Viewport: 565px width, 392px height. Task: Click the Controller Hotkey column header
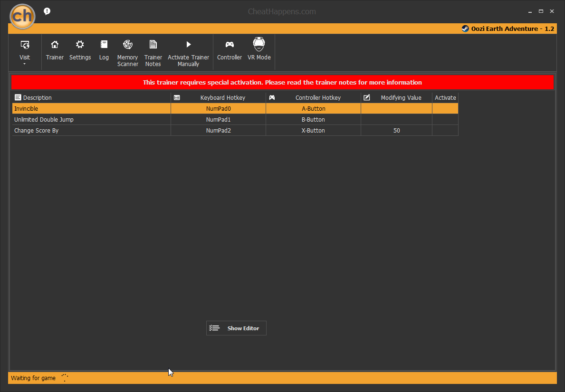[314, 97]
